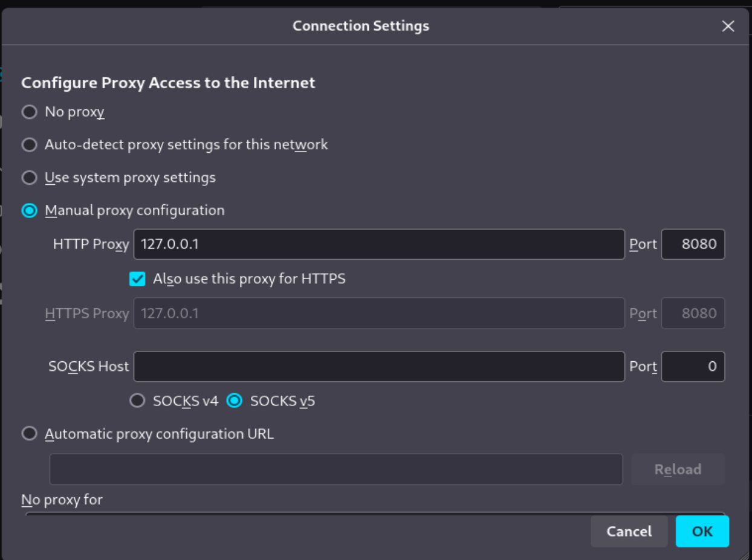Click the SOCKS Host input field
This screenshot has height=560, width=752.
click(x=379, y=367)
